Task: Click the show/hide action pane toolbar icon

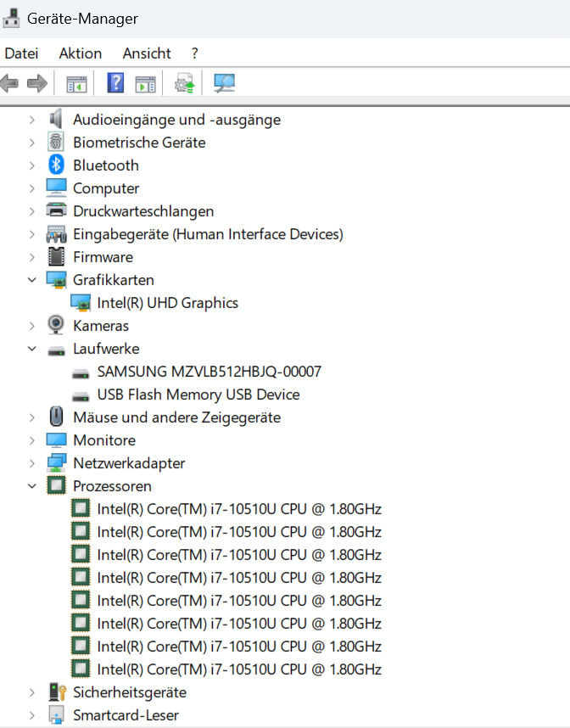Action: click(x=145, y=84)
